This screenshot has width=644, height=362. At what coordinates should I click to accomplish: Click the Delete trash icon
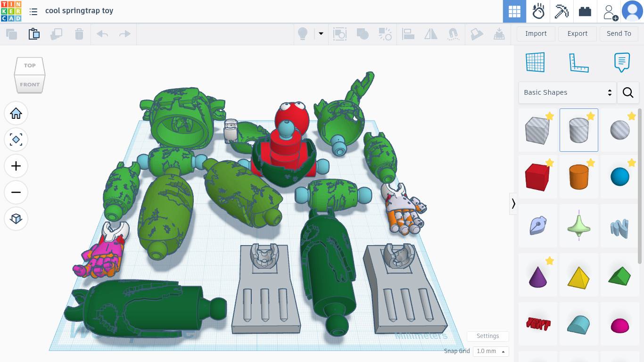point(79,34)
